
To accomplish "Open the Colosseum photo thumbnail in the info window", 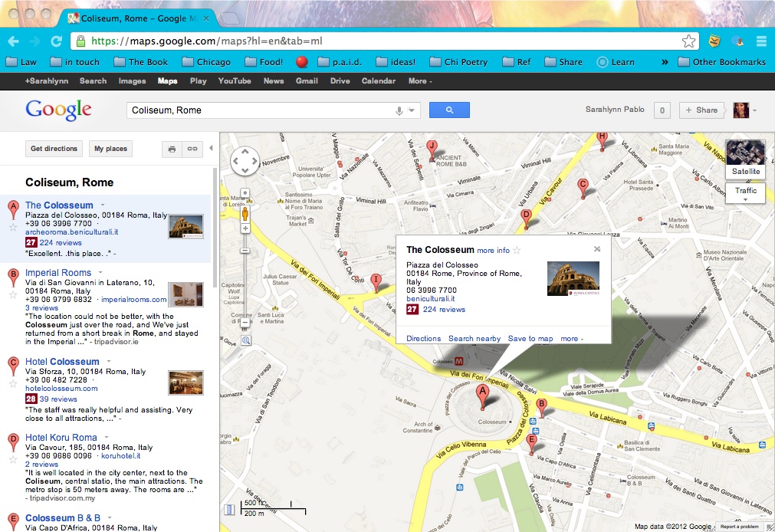I will click(x=573, y=278).
